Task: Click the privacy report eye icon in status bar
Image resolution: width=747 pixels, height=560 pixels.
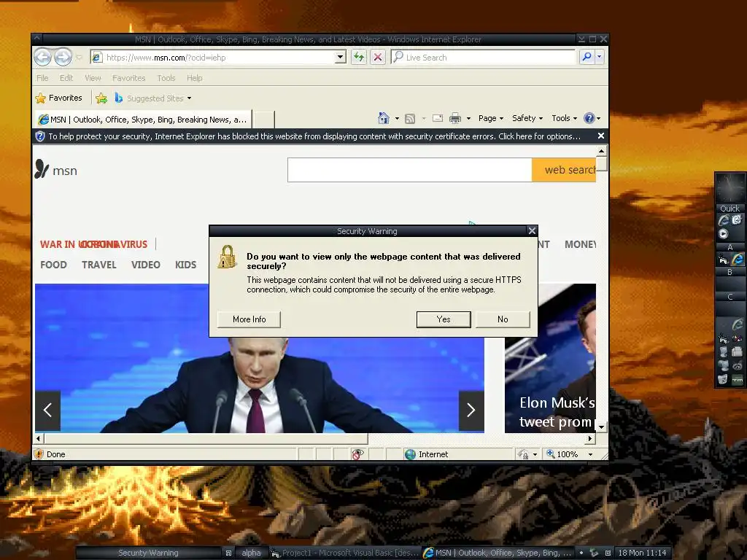Action: [357, 454]
